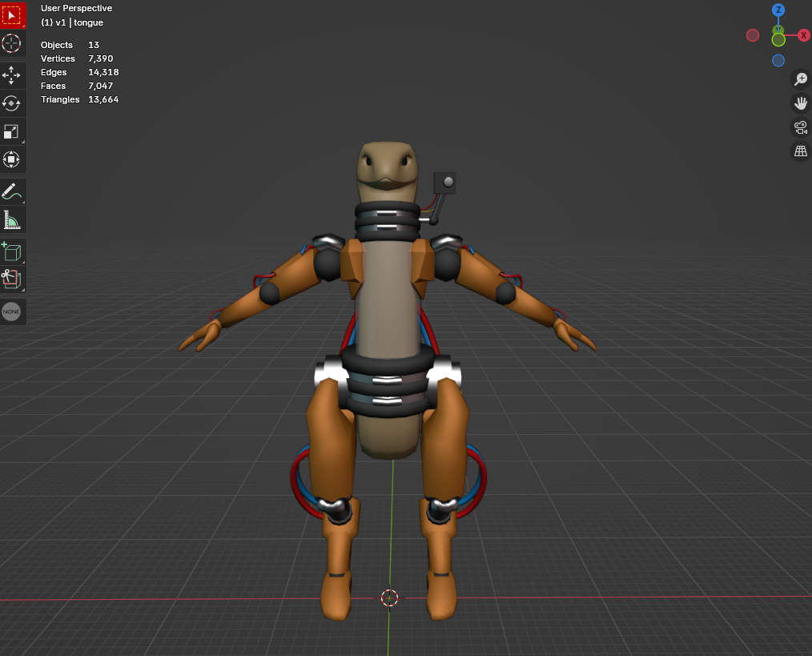Click the 3D cursor at the origin

point(389,598)
